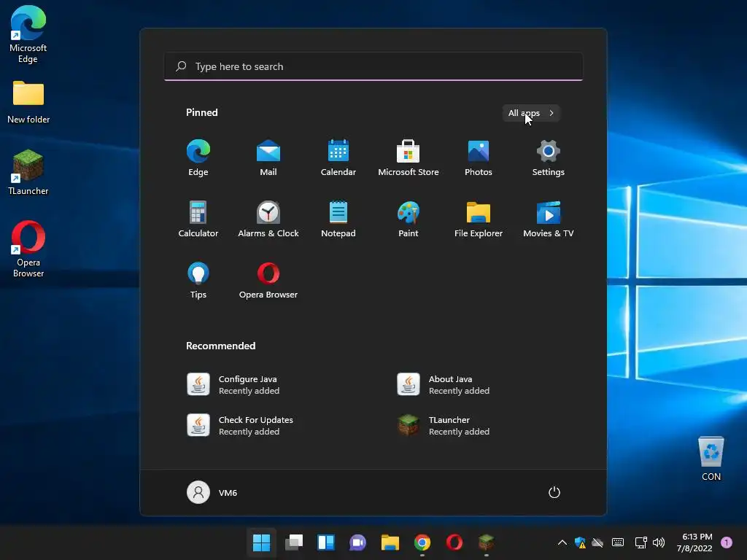Open Settings from pinned apps

[549, 158]
